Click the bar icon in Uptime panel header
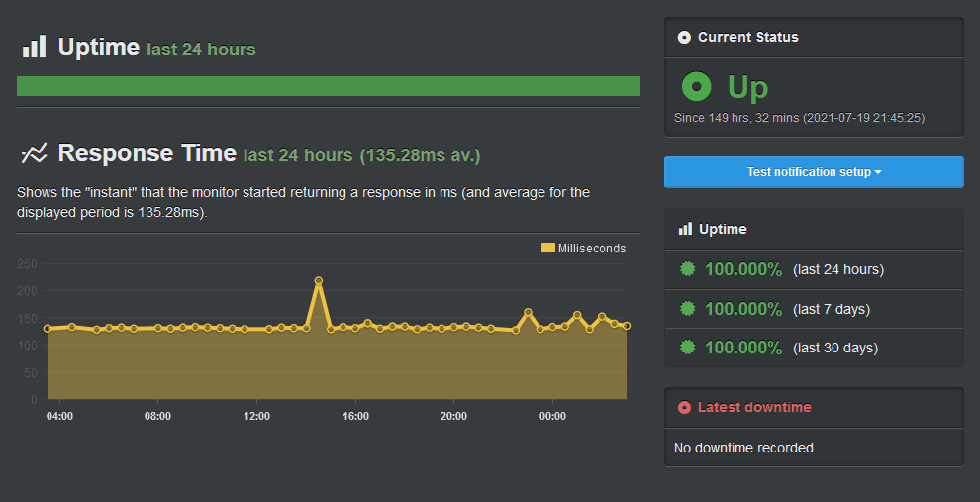980x502 pixels. (686, 229)
